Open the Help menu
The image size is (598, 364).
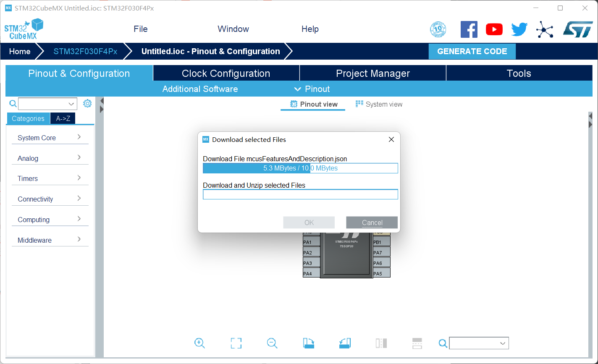click(x=310, y=29)
